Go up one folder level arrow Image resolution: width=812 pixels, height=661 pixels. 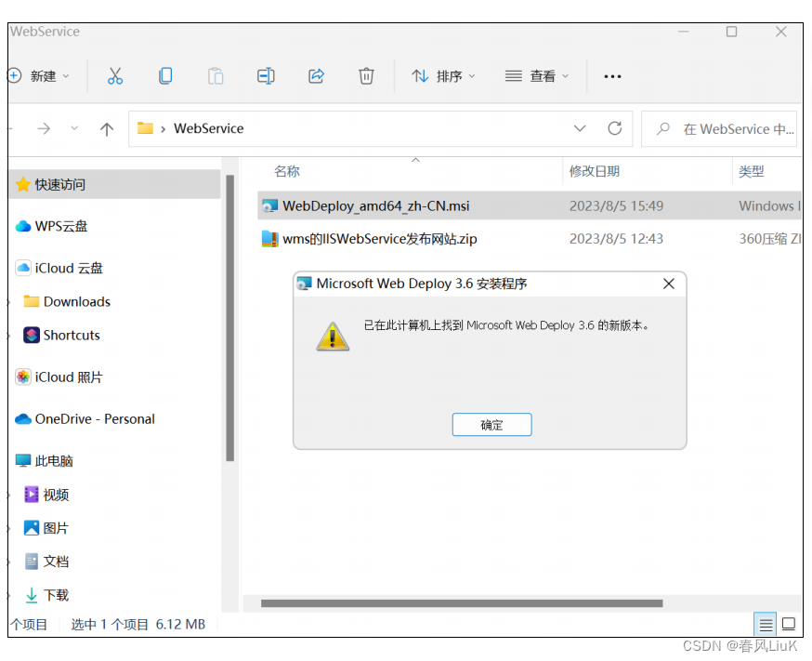tap(107, 129)
